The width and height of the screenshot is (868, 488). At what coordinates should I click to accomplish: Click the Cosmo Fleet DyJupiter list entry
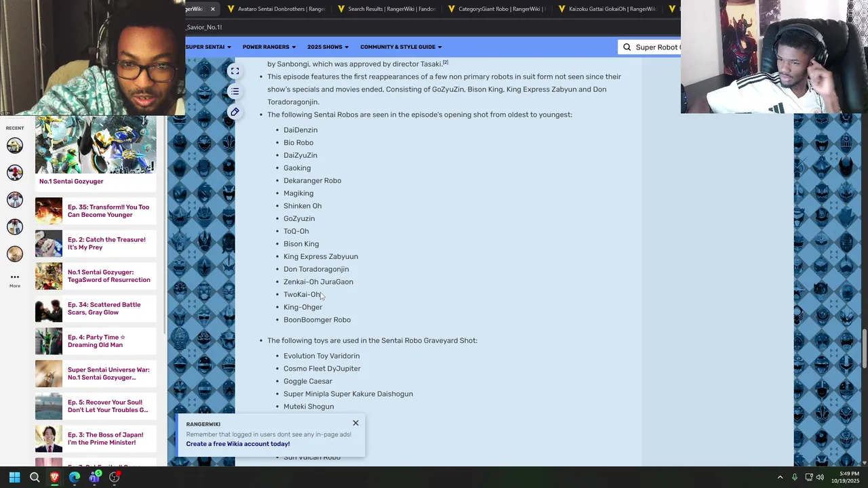(322, 369)
